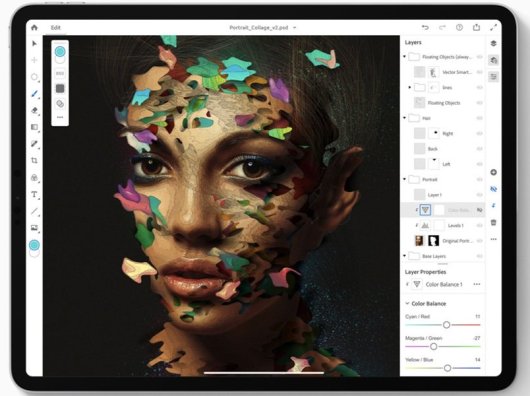
Task: Select the Line shape tool
Action: (x=34, y=211)
